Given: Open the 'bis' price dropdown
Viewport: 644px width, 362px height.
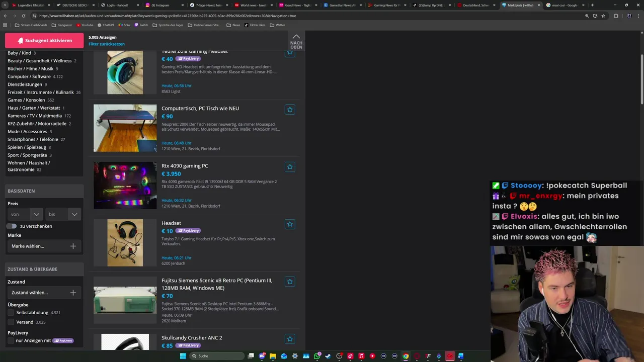Looking at the screenshot, I should click(x=63, y=214).
